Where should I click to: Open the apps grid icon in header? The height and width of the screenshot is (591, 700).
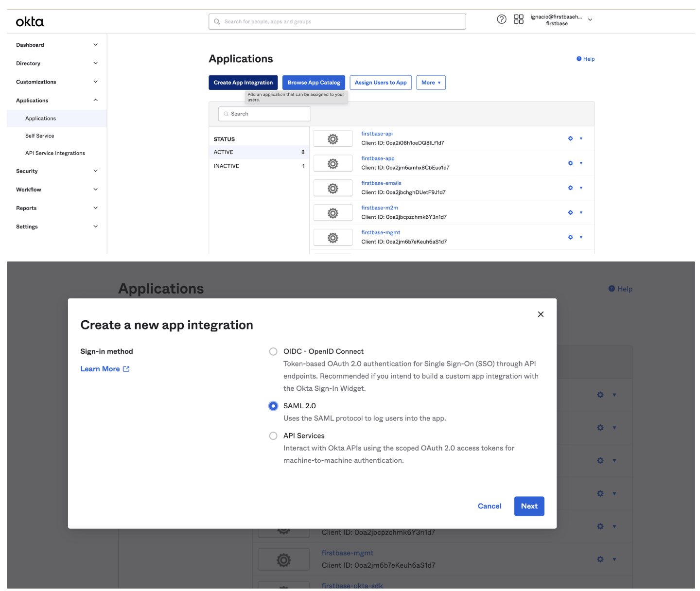[519, 19]
